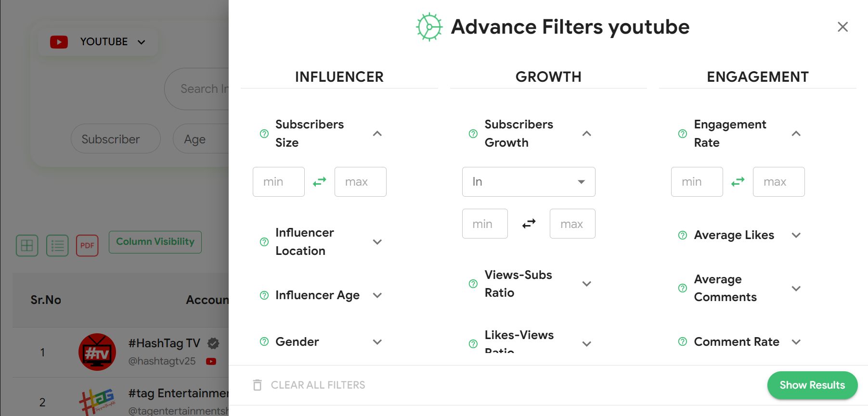The image size is (868, 416).
Task: Open the In dropdown under Subscribers Growth
Action: [x=529, y=182]
